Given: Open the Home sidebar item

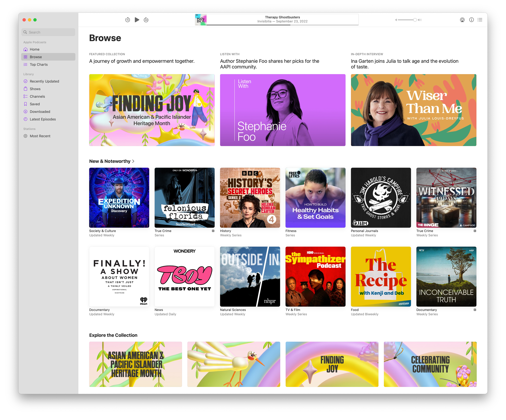Looking at the screenshot, I should coord(35,49).
